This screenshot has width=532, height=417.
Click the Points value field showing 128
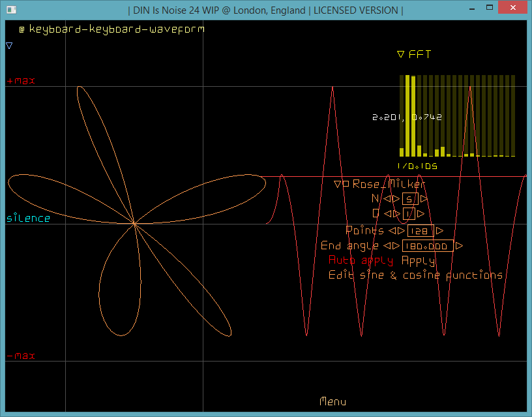(421, 230)
